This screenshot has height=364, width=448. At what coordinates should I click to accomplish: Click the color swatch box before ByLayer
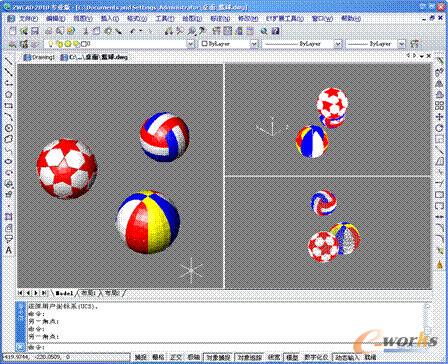[x=204, y=44]
